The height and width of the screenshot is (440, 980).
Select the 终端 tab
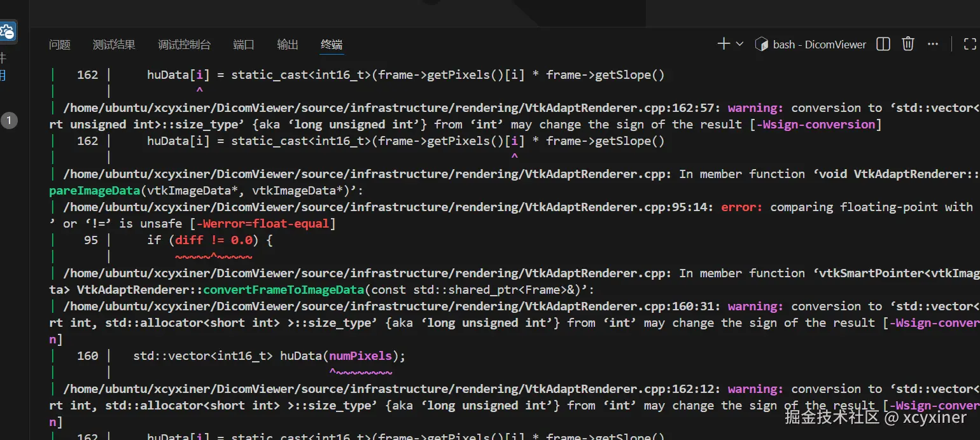point(332,45)
